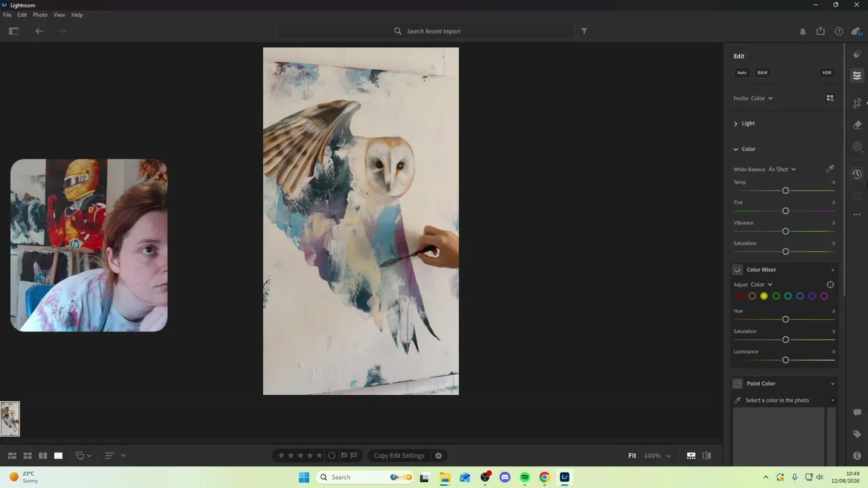Go back with the left arrow

[x=39, y=31]
